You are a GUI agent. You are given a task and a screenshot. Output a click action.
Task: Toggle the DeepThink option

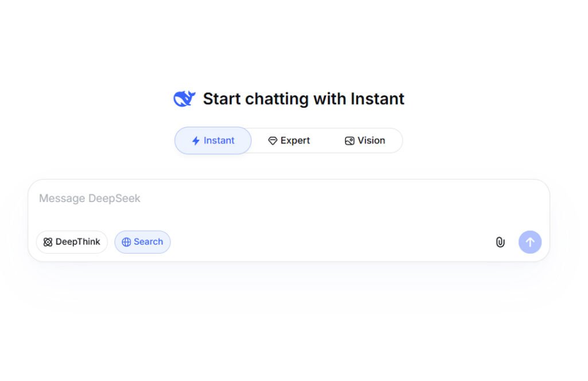[72, 242]
